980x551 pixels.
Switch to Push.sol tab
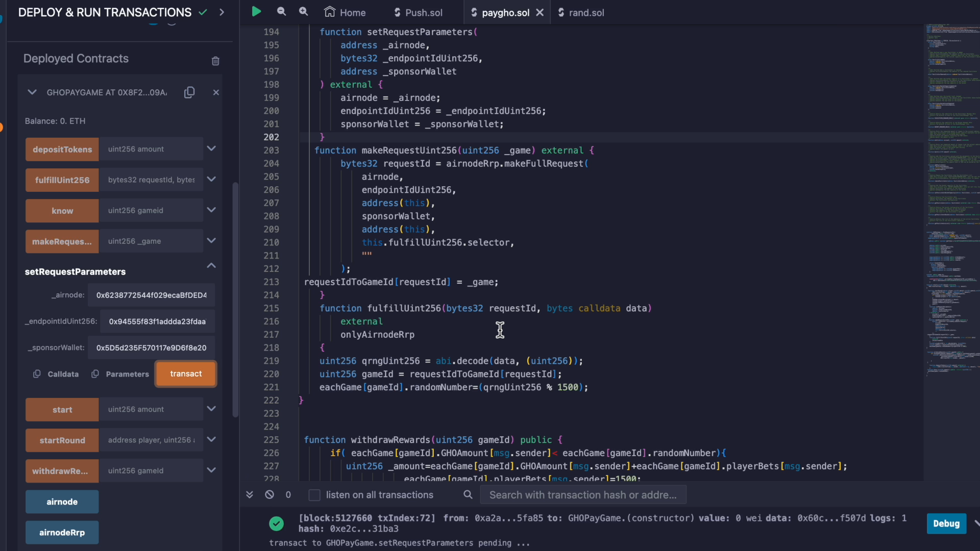tap(418, 12)
